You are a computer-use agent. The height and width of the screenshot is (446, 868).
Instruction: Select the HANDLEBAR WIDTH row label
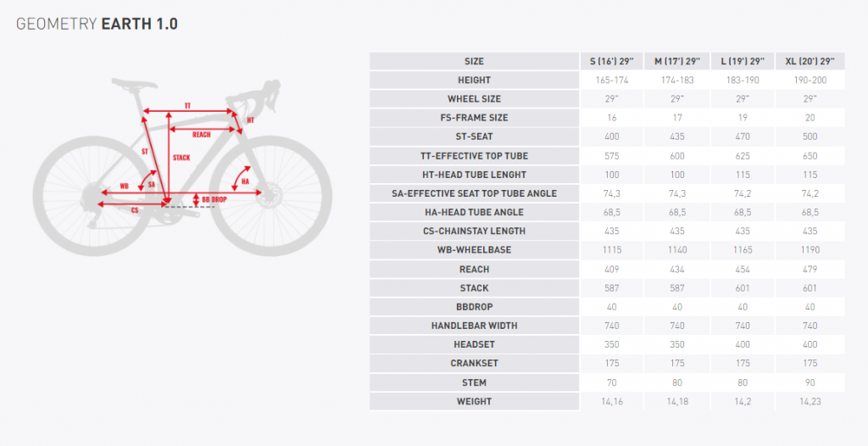pos(474,326)
